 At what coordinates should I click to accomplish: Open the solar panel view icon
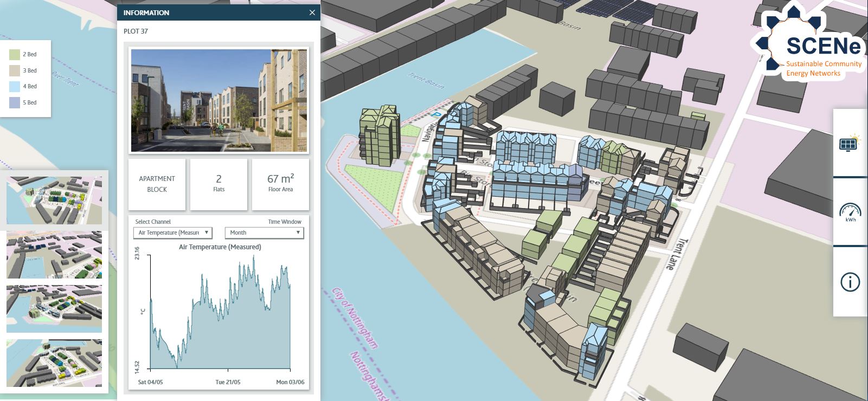pyautogui.click(x=850, y=143)
